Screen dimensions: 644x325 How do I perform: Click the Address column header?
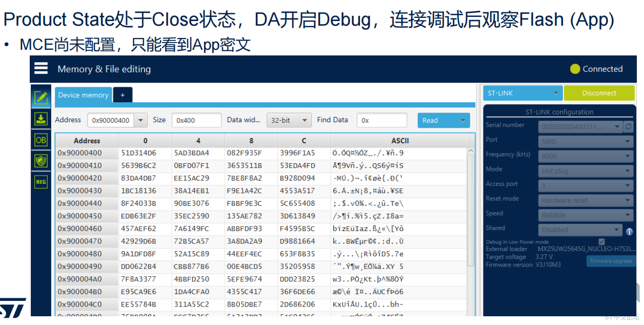pos(87,140)
